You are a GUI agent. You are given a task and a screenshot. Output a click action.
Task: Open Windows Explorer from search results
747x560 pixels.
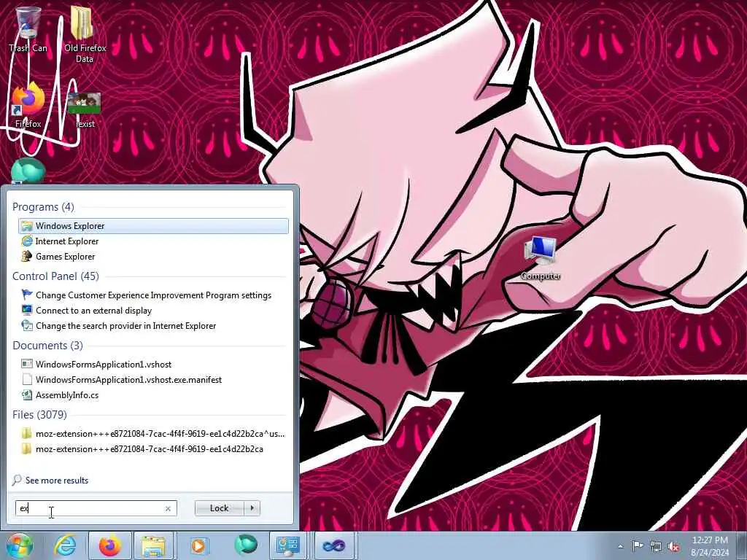point(153,226)
